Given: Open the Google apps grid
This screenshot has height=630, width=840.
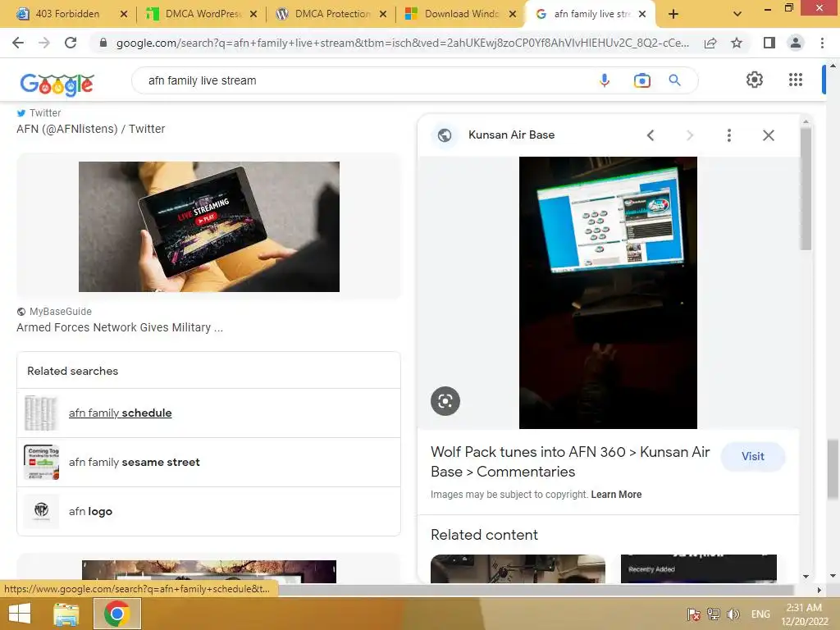Looking at the screenshot, I should [796, 80].
